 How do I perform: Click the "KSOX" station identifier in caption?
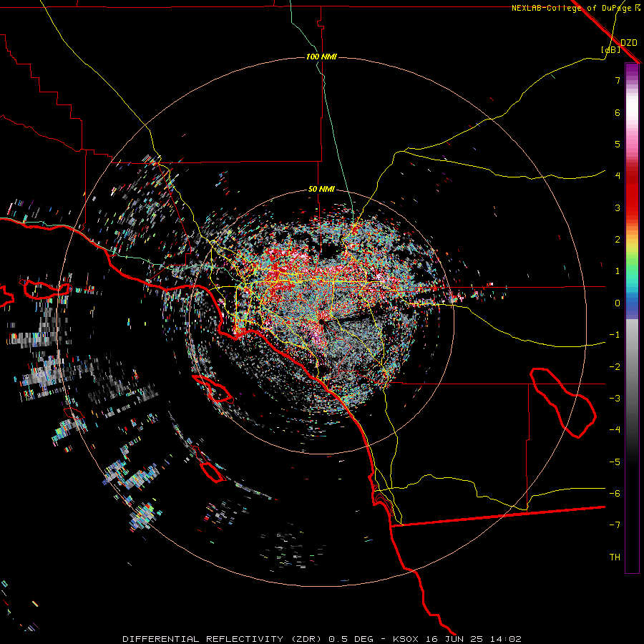406,639
